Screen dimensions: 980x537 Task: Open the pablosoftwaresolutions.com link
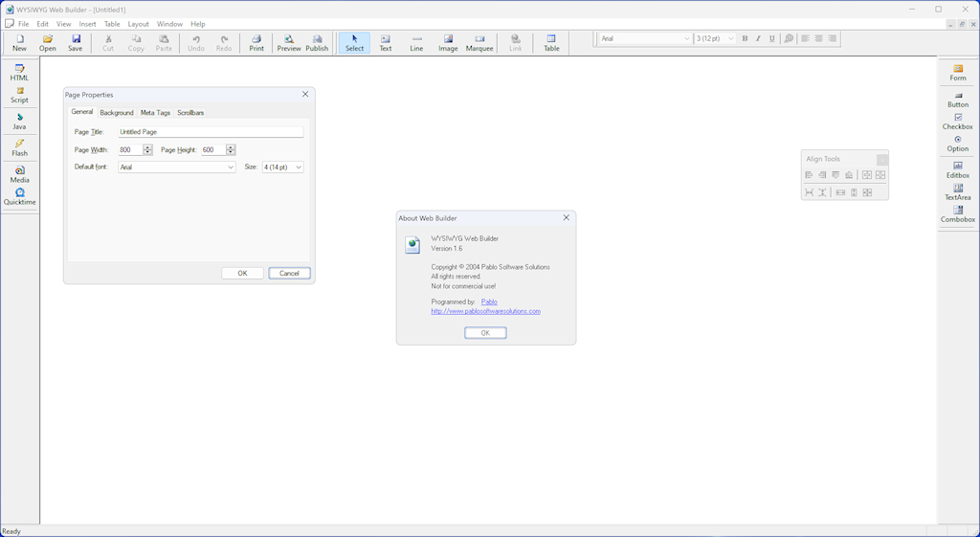[485, 311]
